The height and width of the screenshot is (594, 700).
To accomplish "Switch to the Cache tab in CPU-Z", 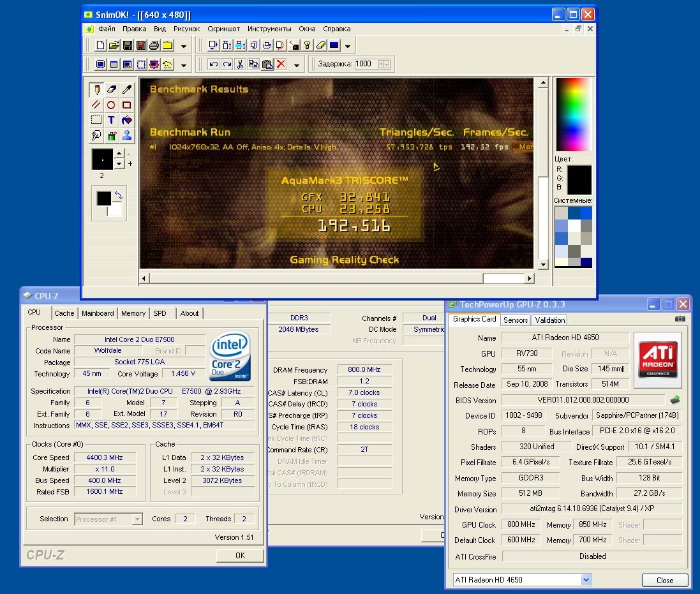I will [x=64, y=313].
